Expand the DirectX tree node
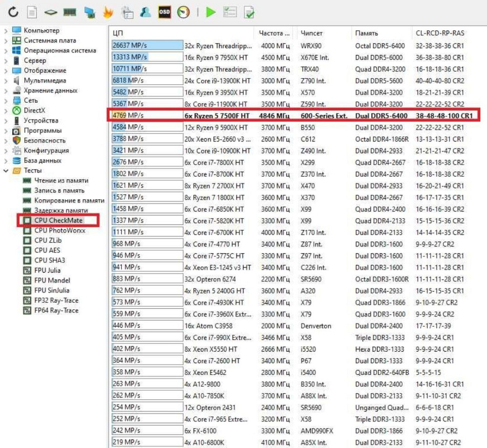 pos(6,111)
